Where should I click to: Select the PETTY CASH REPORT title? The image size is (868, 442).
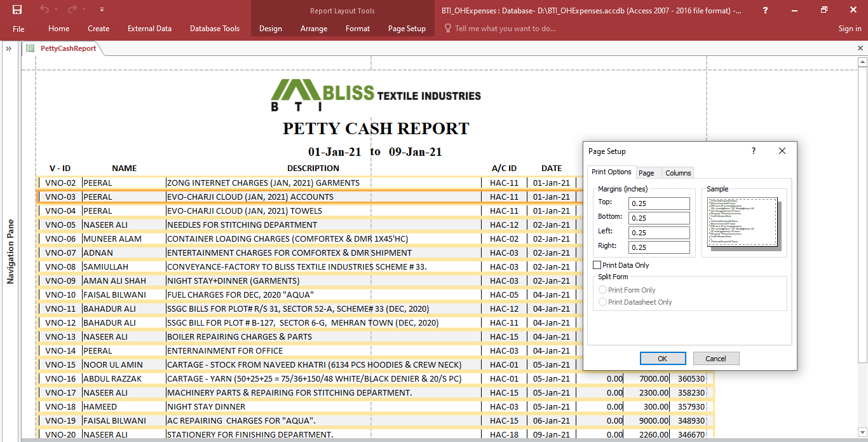(376, 128)
